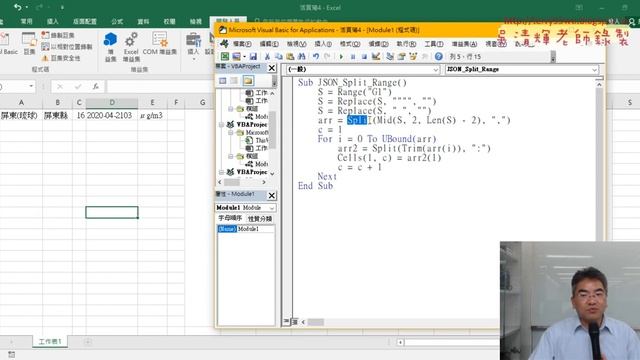640x360 pixels.
Task: Switch to 字母順序 tab in properties pane
Action: (x=230, y=218)
